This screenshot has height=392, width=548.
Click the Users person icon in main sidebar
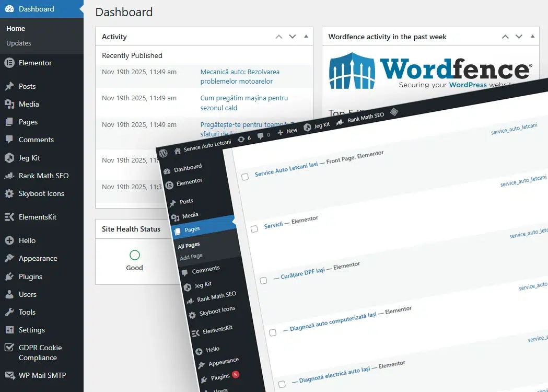pyautogui.click(x=9, y=294)
